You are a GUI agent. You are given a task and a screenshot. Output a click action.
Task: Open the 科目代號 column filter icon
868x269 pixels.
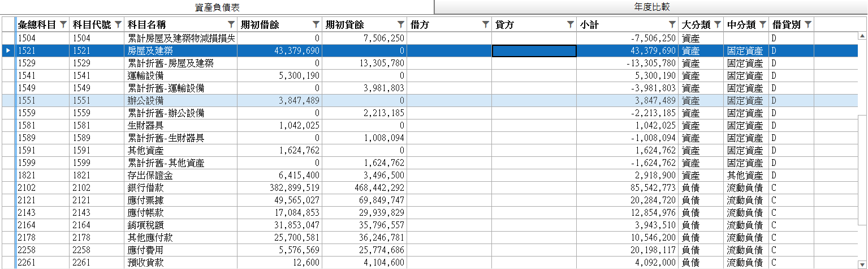[118, 24]
